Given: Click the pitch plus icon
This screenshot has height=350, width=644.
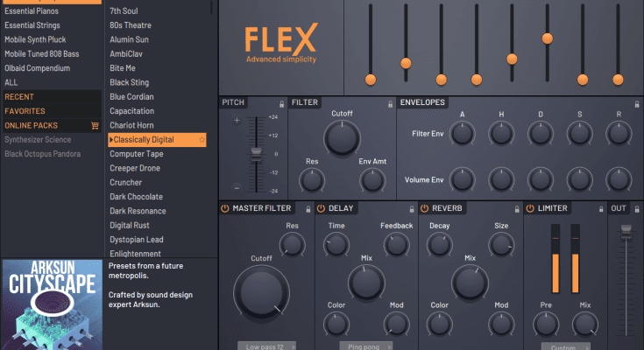Looking at the screenshot, I should 237,120.
